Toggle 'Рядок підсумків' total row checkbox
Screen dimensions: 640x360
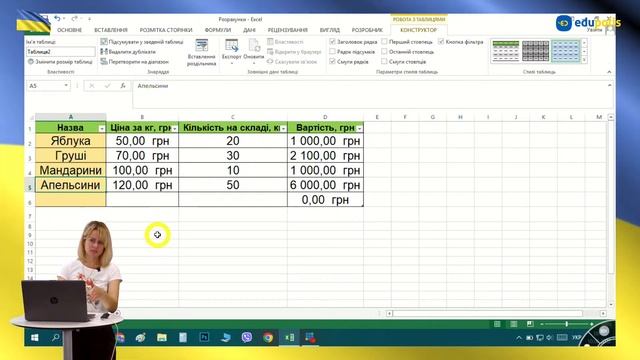point(332,51)
